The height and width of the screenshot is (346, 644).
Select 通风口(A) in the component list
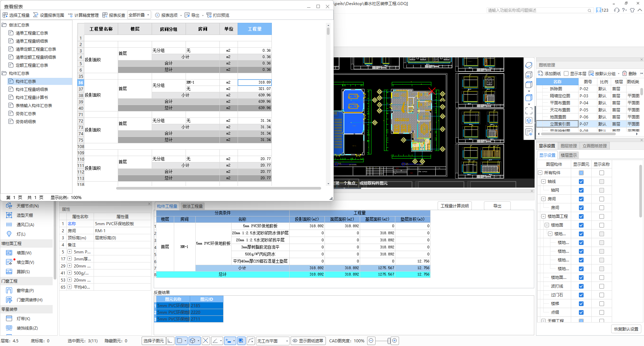coord(25,225)
